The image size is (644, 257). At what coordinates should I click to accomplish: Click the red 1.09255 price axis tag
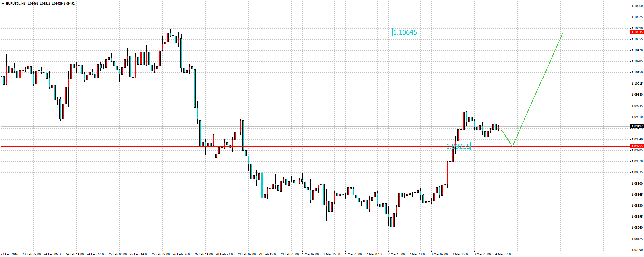coord(637,146)
